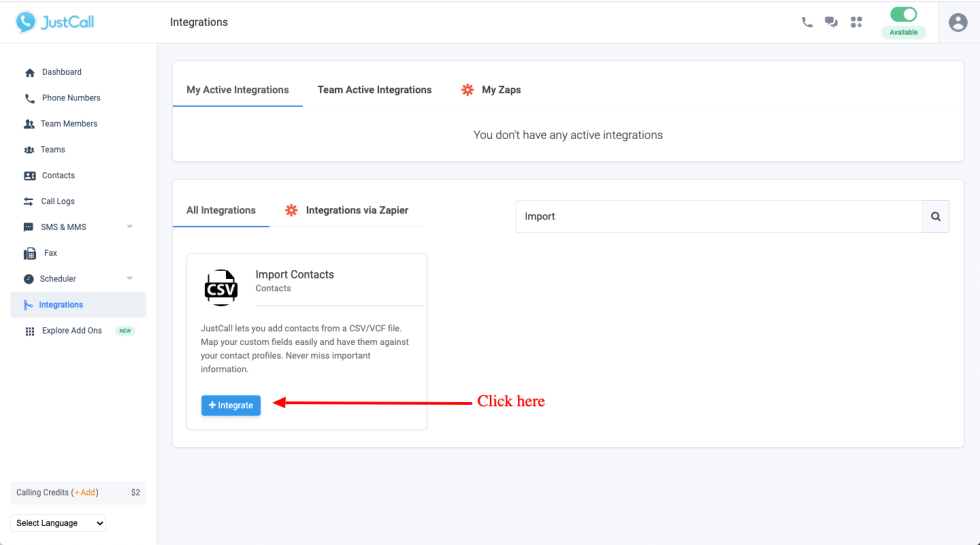Click the Contacts category label on card

point(273,288)
